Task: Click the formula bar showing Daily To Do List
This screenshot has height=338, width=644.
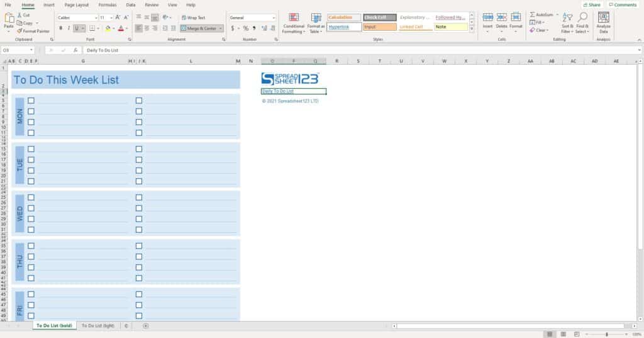Action: click(x=314, y=50)
